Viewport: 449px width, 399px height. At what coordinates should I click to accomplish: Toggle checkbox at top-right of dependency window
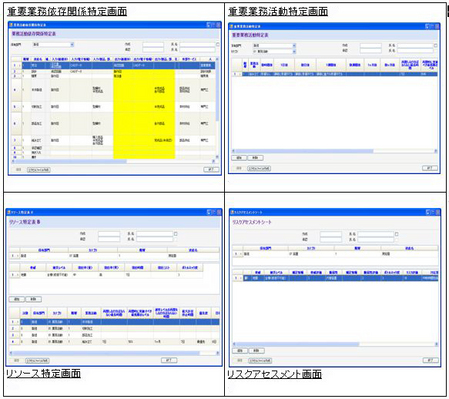pos(218,44)
